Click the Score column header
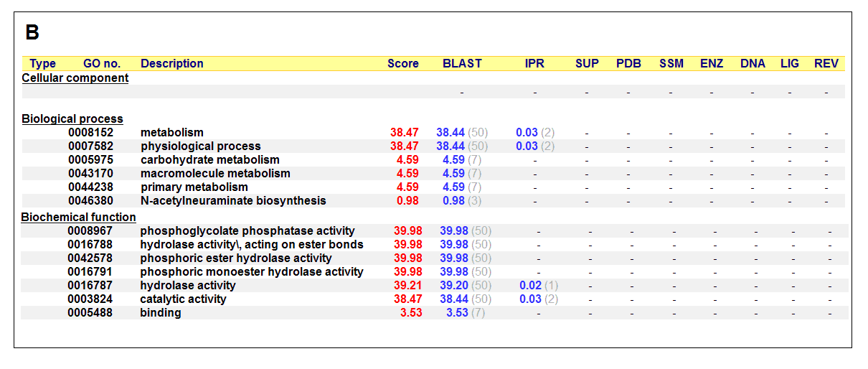 point(403,63)
